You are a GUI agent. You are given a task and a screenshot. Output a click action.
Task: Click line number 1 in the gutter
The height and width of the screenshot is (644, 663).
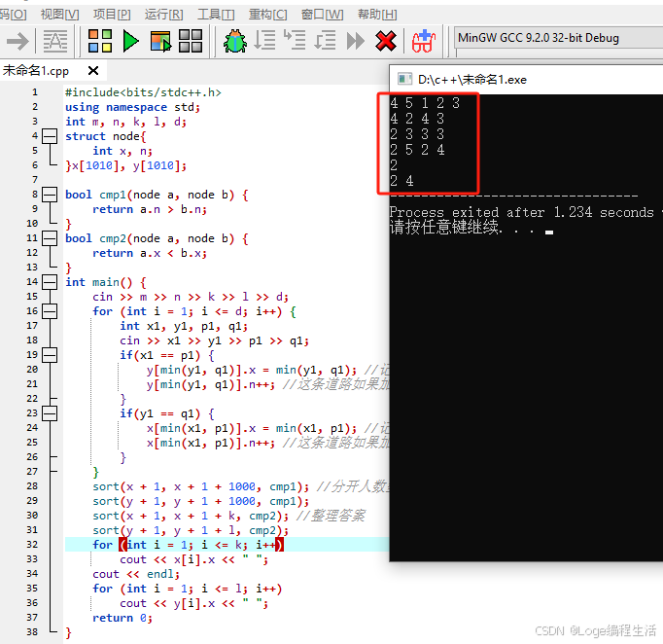click(35, 92)
